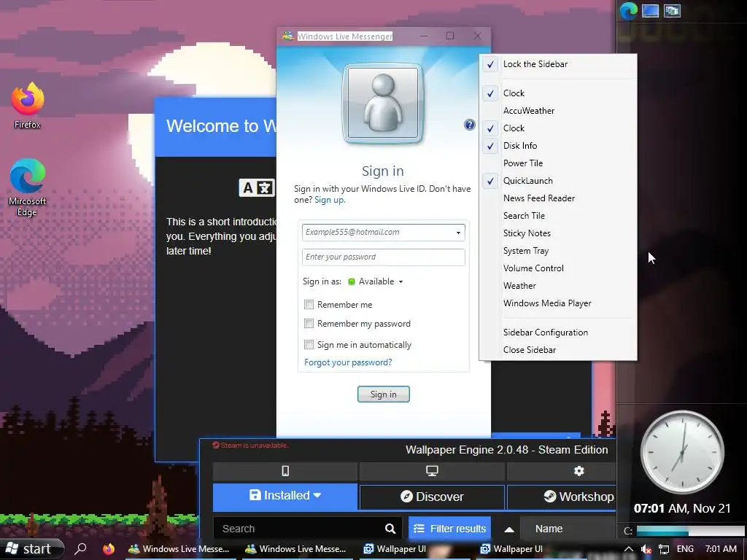Viewport: 747px width, 560px height.
Task: Add Windows Media Player tile
Action: [558, 303]
